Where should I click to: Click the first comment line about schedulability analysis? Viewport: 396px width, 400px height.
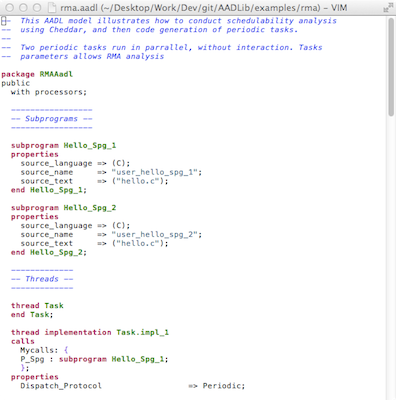click(x=169, y=21)
